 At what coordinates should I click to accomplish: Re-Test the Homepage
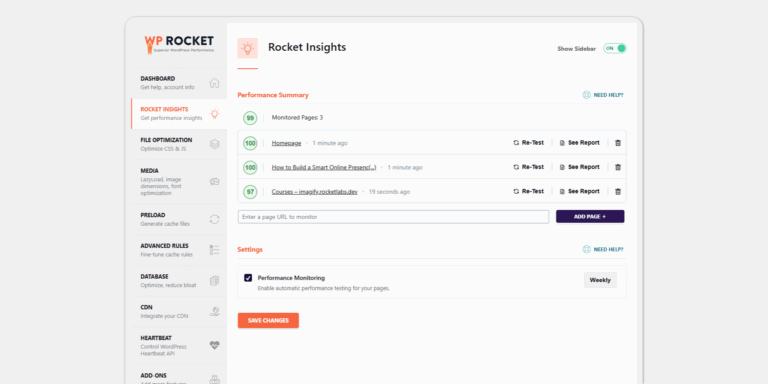coord(528,143)
